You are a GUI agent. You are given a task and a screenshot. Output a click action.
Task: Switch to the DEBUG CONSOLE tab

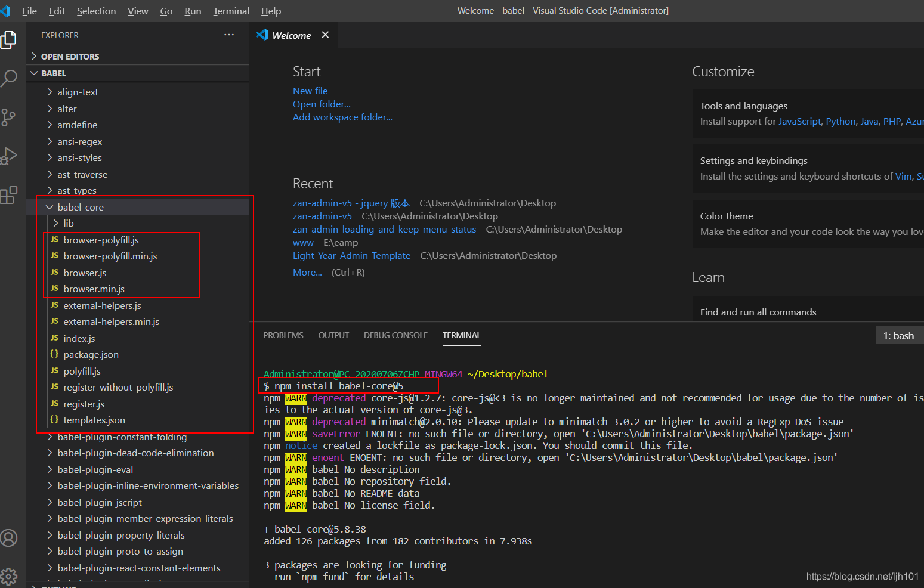click(395, 335)
